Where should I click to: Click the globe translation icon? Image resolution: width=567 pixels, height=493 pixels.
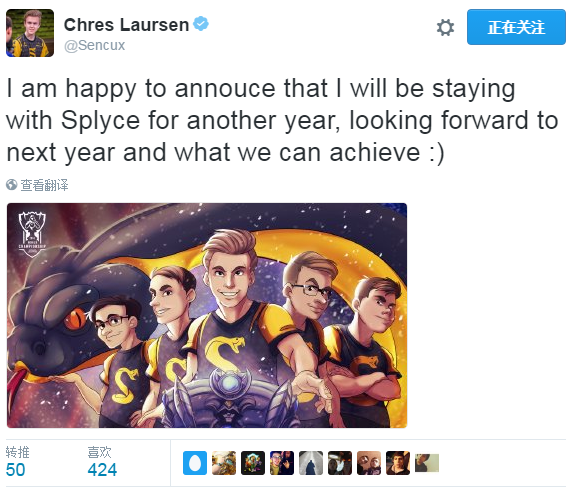(x=12, y=184)
